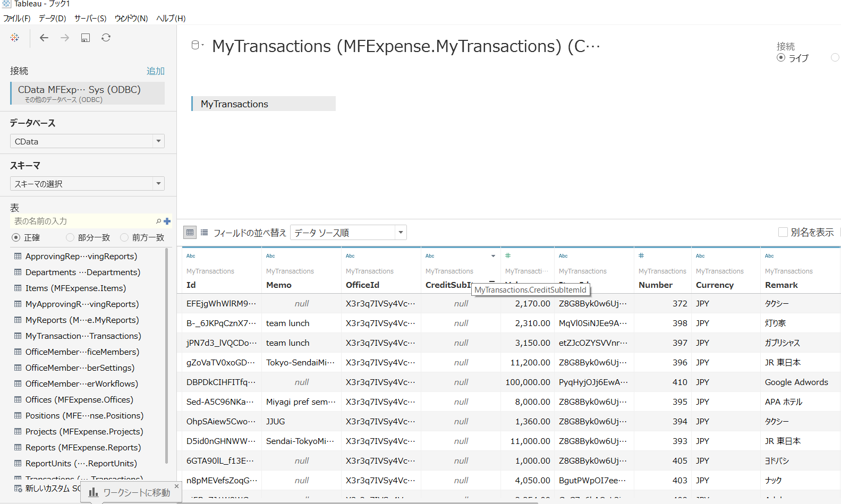
Task: Open the データ ソース順 sort dropdown
Action: (x=348, y=233)
